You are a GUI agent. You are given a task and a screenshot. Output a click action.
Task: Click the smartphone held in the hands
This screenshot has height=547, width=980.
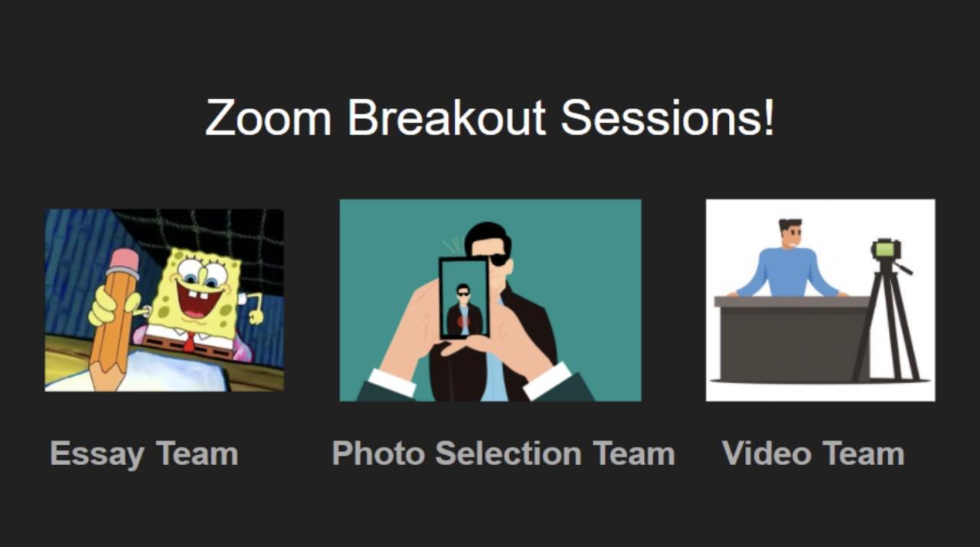click(x=464, y=299)
